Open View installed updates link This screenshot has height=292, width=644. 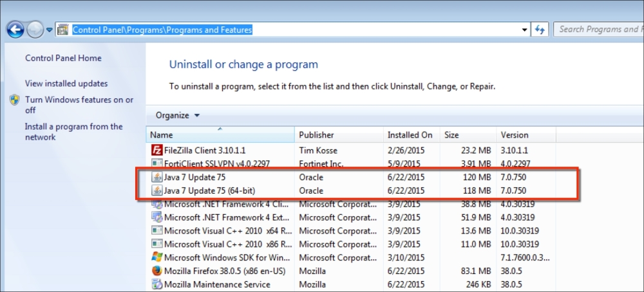[x=66, y=84]
